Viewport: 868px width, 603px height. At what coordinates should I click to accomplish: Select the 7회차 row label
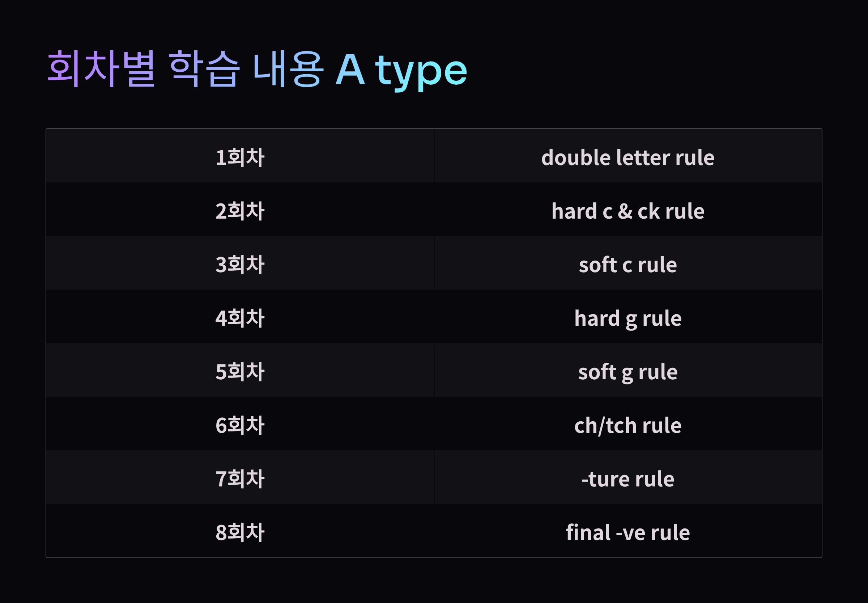tap(240, 479)
